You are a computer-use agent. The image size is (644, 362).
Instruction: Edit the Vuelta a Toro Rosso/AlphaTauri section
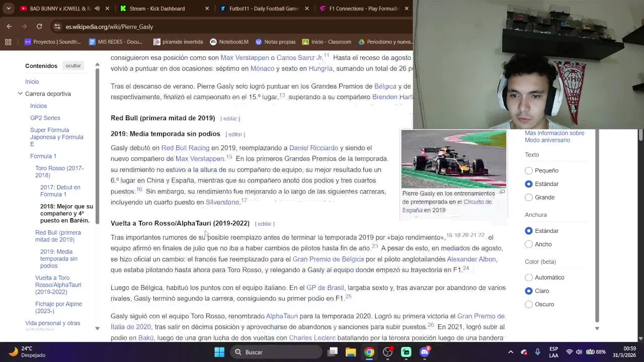[265, 224]
